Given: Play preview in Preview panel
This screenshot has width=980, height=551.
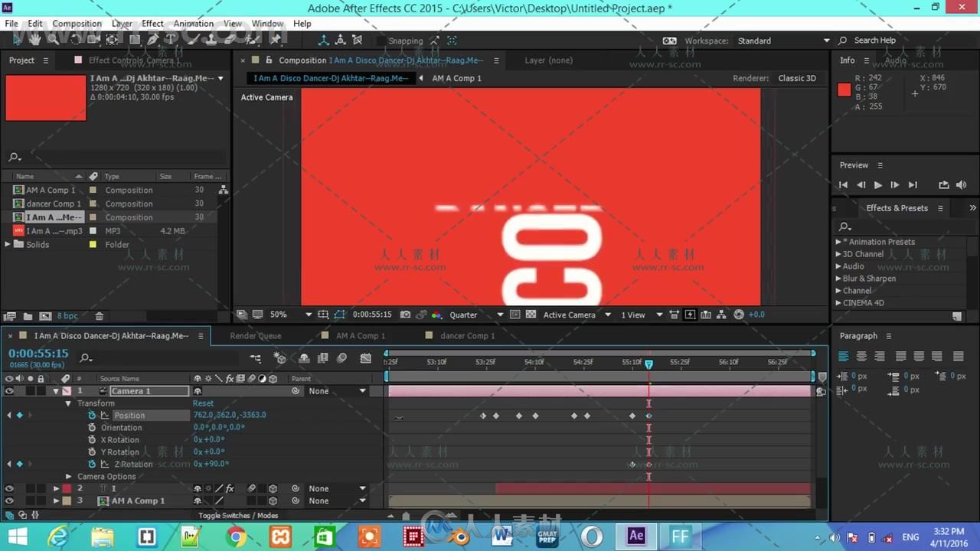Looking at the screenshot, I should (877, 185).
